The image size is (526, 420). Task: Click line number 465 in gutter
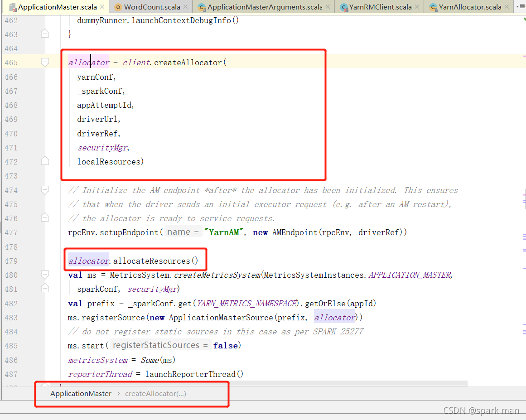click(x=11, y=63)
